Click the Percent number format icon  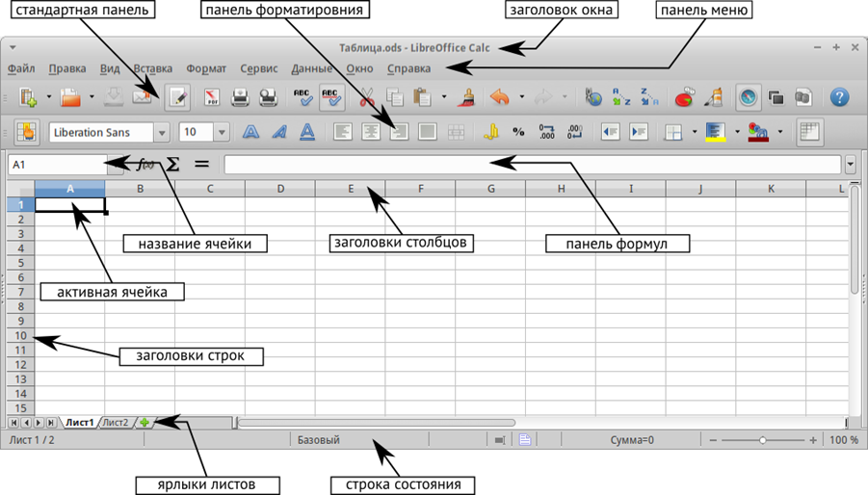[x=518, y=132]
